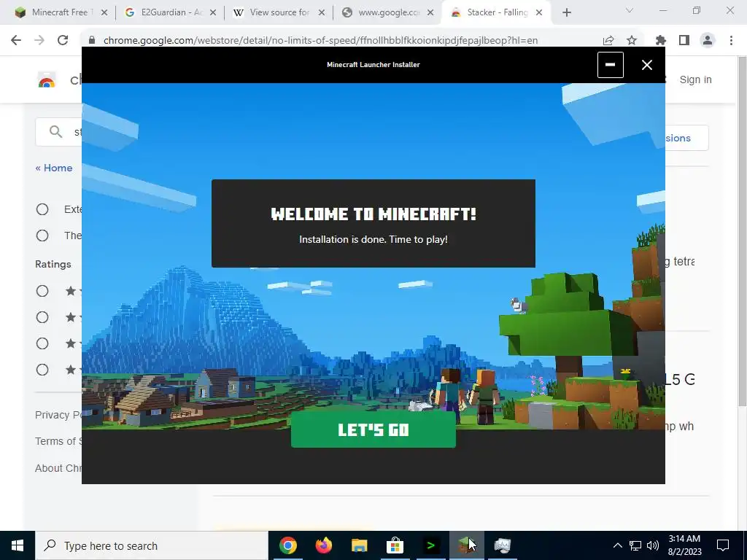This screenshot has height=560, width=747.
Task: Reload the current Chrome page
Action: point(63,41)
